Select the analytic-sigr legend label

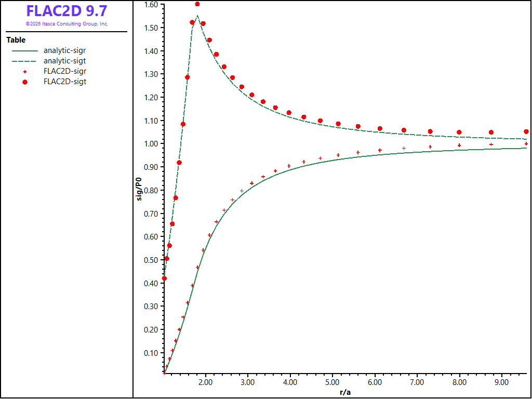64,50
